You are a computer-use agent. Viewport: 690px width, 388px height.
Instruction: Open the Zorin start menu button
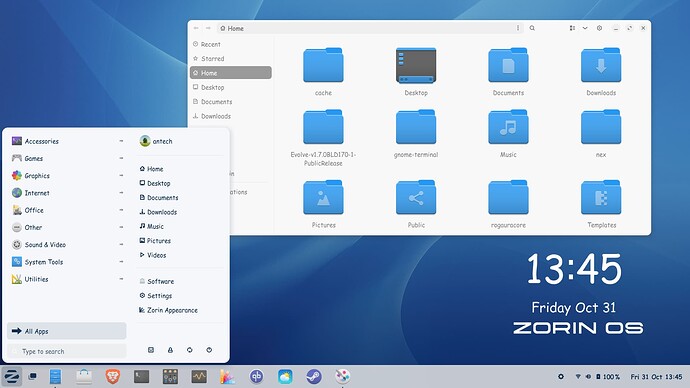pos(11,377)
